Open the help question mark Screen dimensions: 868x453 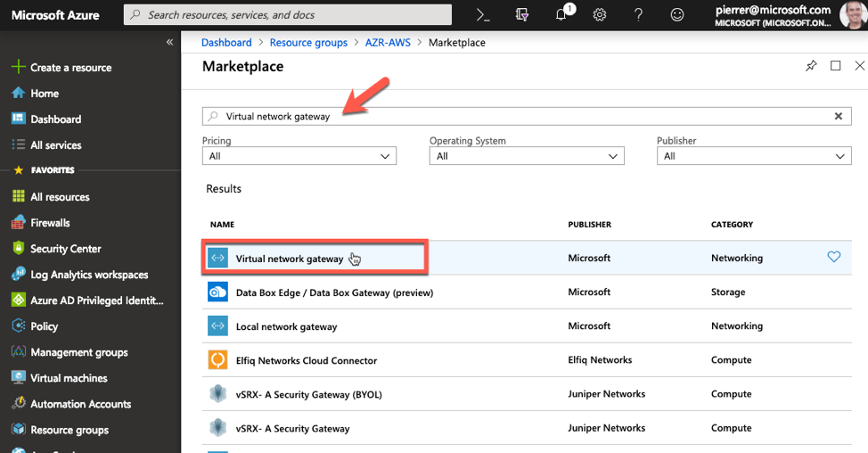638,15
